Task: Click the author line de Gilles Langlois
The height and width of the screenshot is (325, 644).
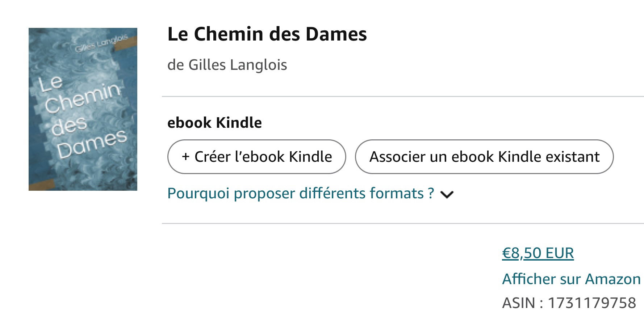Action: tap(227, 65)
